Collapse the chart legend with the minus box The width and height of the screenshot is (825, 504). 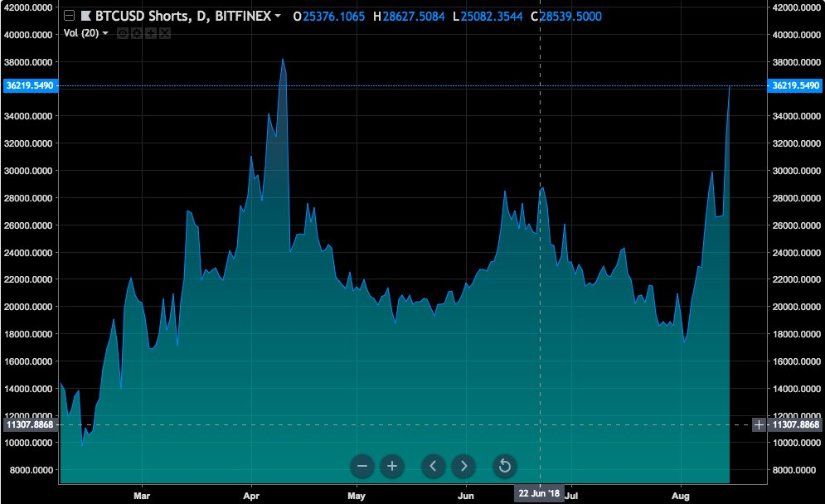[x=69, y=17]
